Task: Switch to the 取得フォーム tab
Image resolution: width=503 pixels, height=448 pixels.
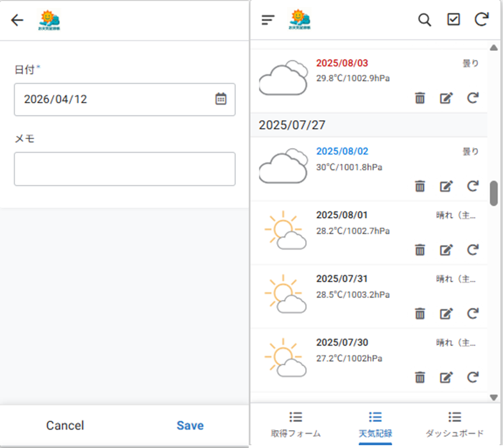Action: [x=296, y=425]
